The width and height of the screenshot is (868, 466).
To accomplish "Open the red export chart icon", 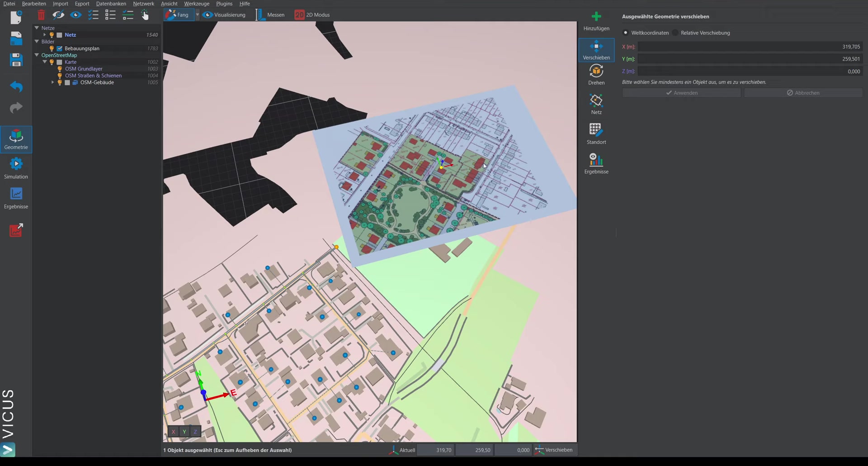I will 16,230.
